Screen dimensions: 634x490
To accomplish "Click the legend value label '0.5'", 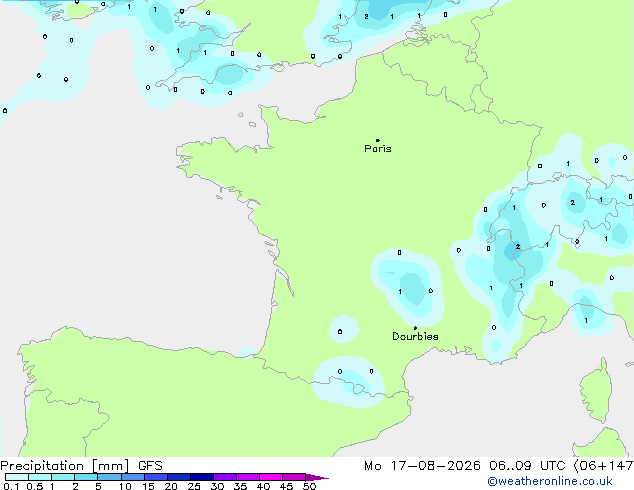I will pyautogui.click(x=35, y=486).
